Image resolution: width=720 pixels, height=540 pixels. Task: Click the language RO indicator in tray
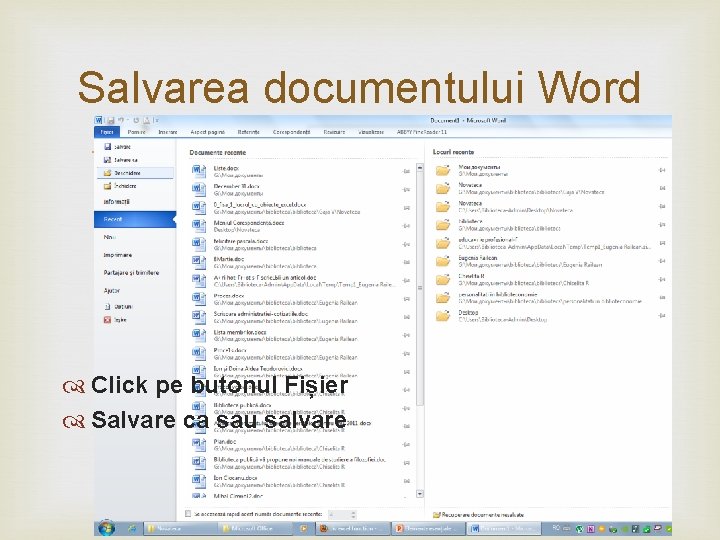point(556,529)
